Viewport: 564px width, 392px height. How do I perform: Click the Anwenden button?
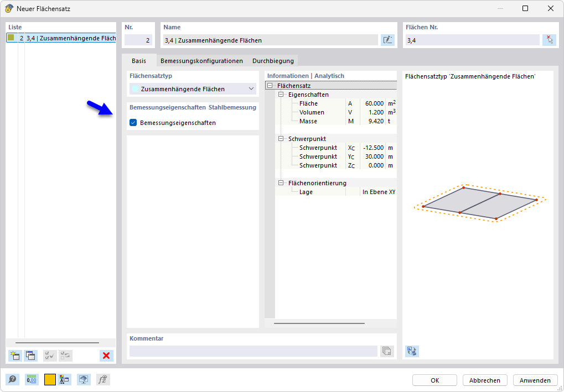(x=535, y=380)
